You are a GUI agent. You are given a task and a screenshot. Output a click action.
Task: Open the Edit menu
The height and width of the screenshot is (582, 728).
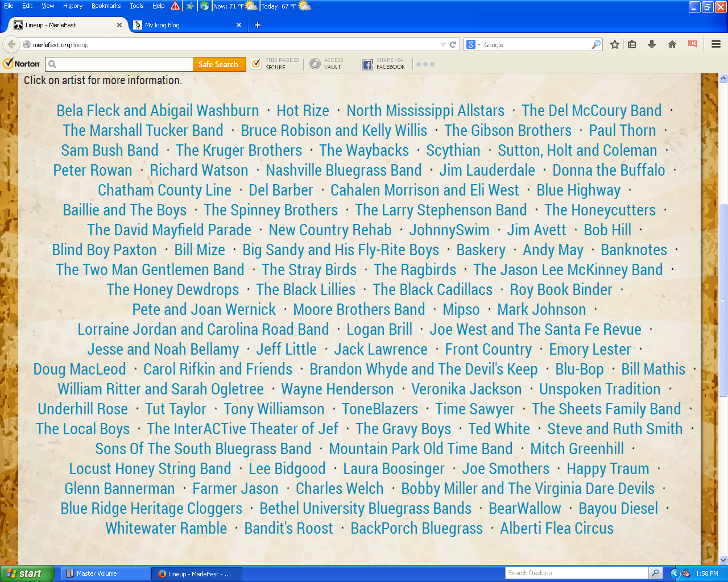pos(27,6)
